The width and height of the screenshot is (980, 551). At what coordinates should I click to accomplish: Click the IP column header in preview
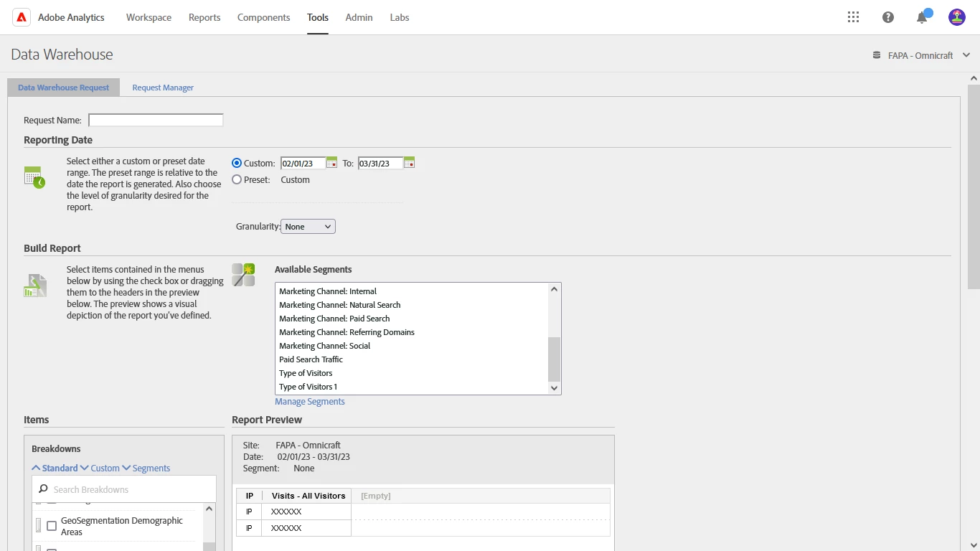click(x=250, y=496)
